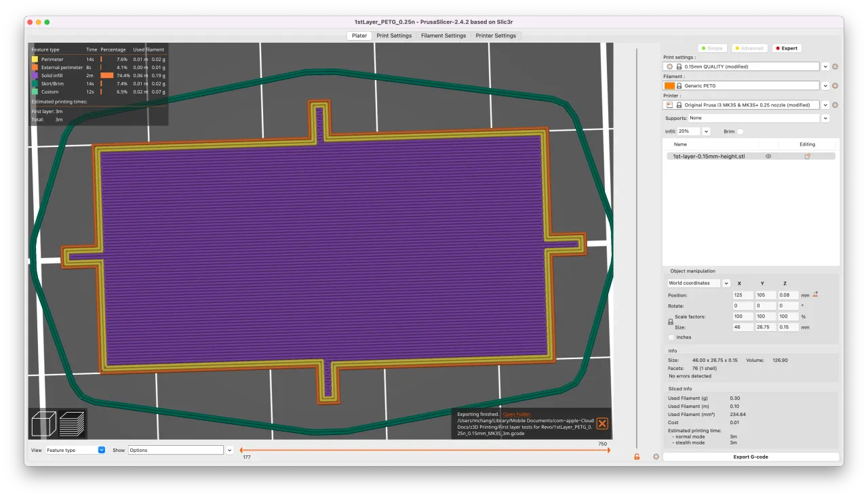
Task: Enable the Inches checkbox
Action: click(x=671, y=337)
